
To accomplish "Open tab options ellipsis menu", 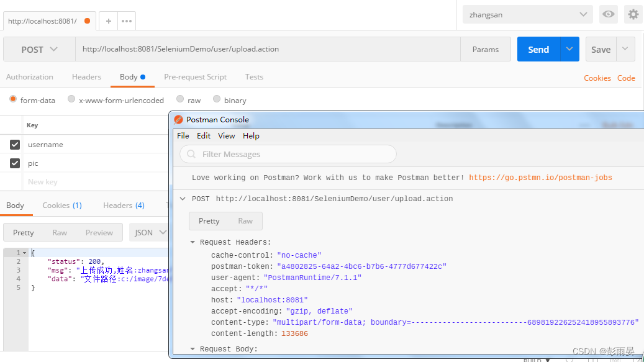I will 127,21.
